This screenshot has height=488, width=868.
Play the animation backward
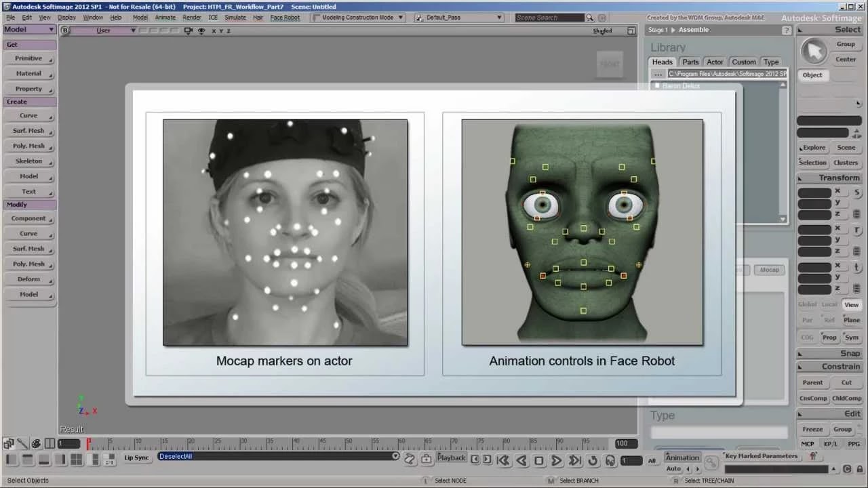pos(521,460)
